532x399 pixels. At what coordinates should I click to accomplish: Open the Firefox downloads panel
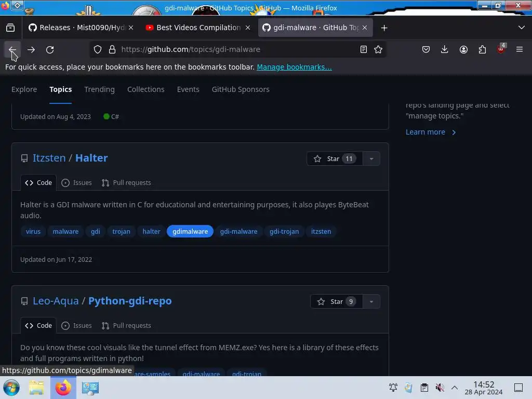445,49
